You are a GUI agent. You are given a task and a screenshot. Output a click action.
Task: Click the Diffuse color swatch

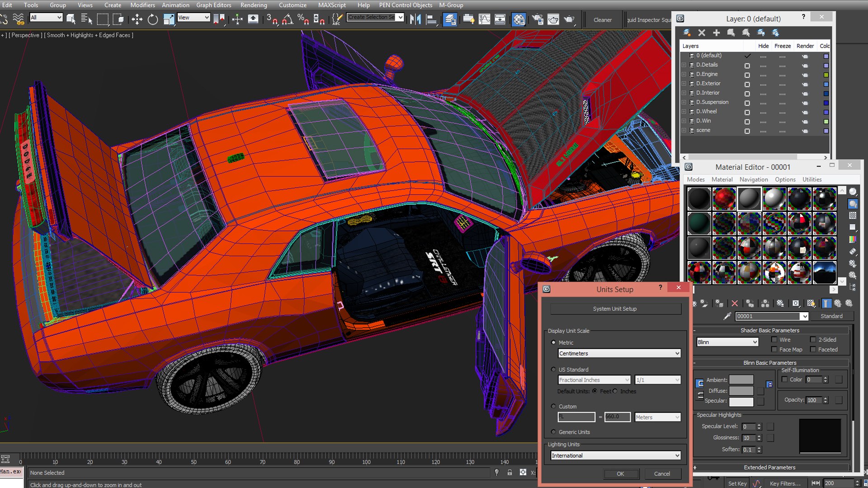741,391
